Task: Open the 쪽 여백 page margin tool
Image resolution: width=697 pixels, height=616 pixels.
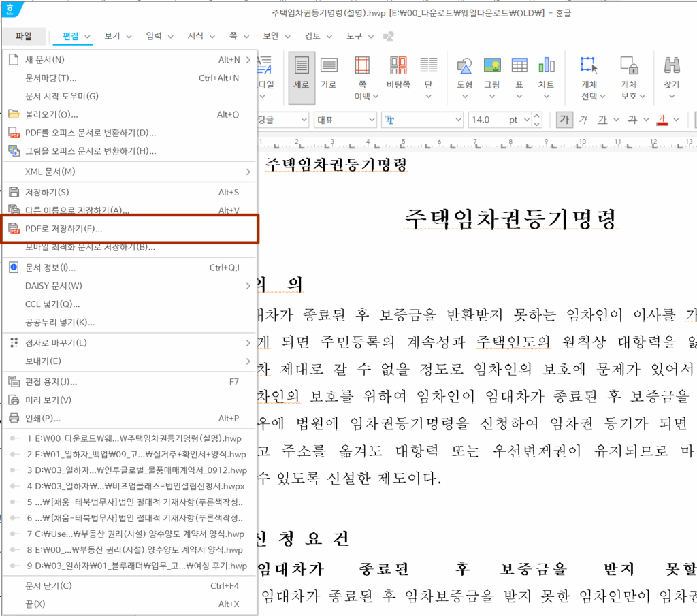Action: coord(362,66)
